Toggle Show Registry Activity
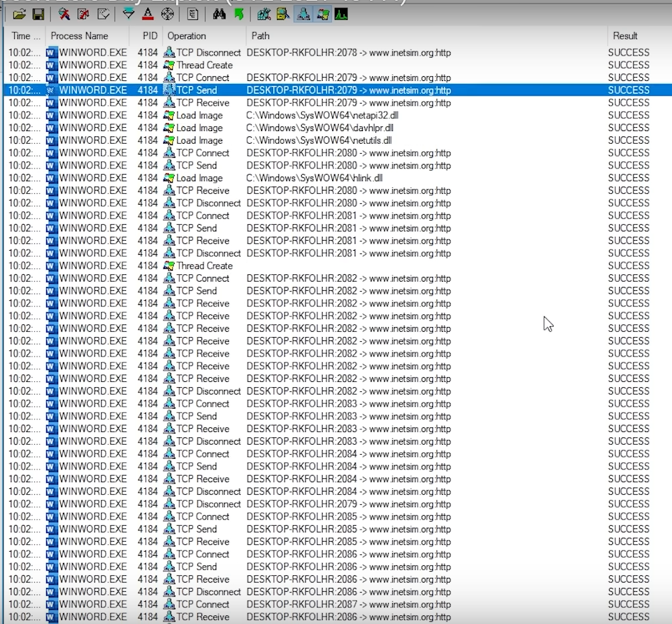Image resolution: width=672 pixels, height=624 pixels. click(x=264, y=15)
